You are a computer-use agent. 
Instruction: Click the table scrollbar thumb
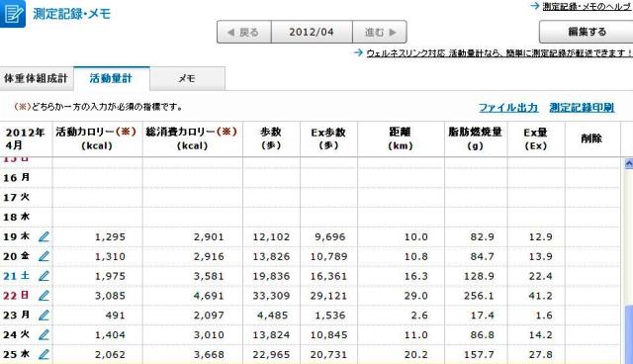[629, 334]
